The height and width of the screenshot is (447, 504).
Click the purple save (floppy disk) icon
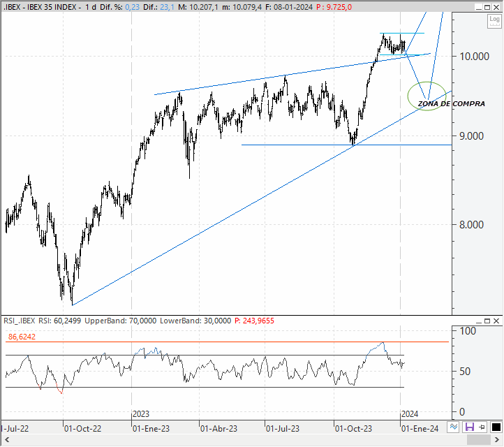click(x=470, y=427)
